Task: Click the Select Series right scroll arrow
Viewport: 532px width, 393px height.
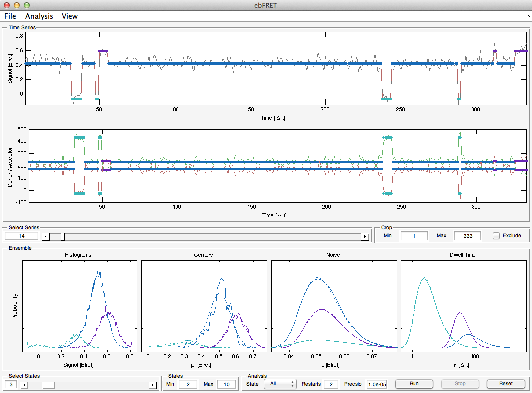Action: (x=365, y=236)
